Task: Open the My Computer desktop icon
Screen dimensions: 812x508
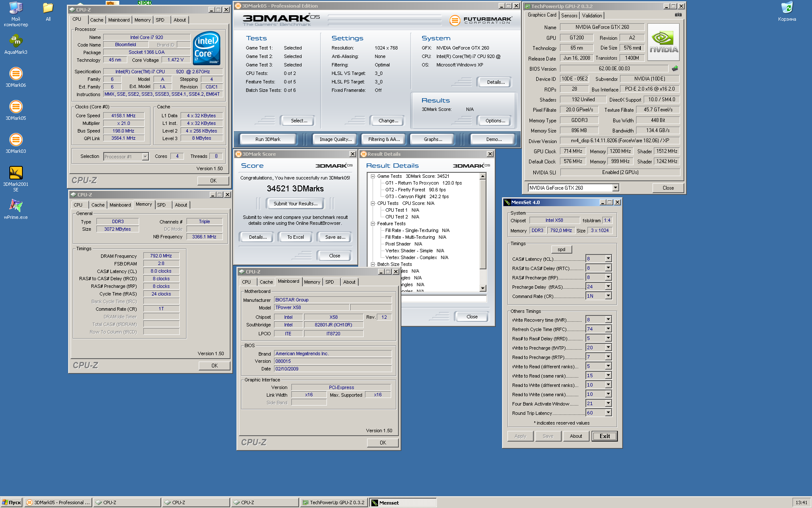Action: click(x=16, y=14)
